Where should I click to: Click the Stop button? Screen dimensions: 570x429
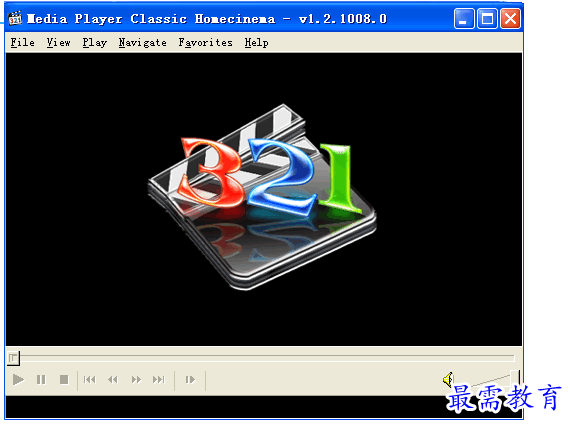pos(64,380)
